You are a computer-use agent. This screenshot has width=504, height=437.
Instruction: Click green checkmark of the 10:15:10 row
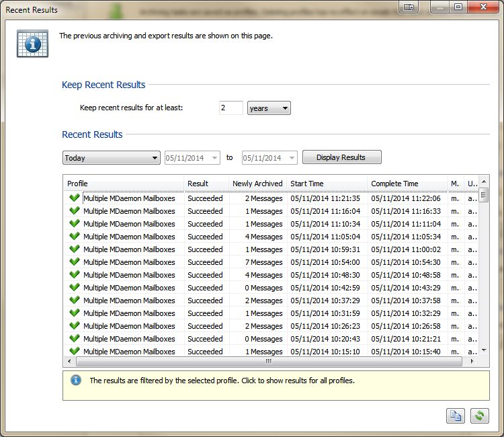[x=74, y=351]
